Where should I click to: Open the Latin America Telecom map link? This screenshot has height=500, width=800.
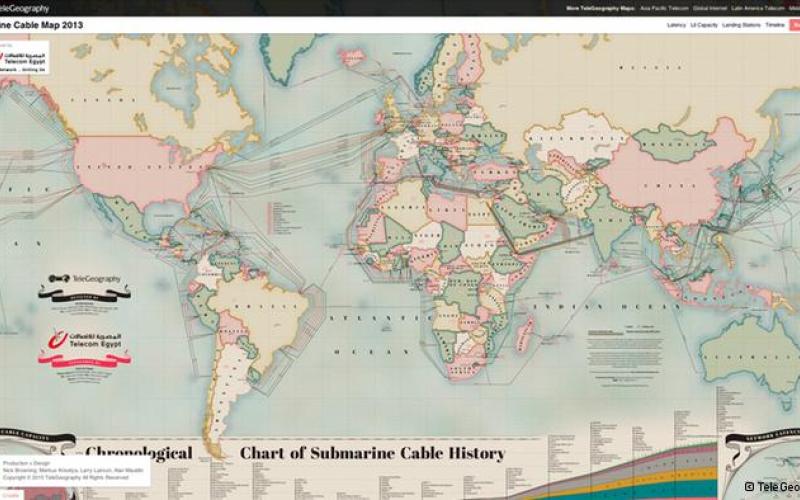click(759, 8)
